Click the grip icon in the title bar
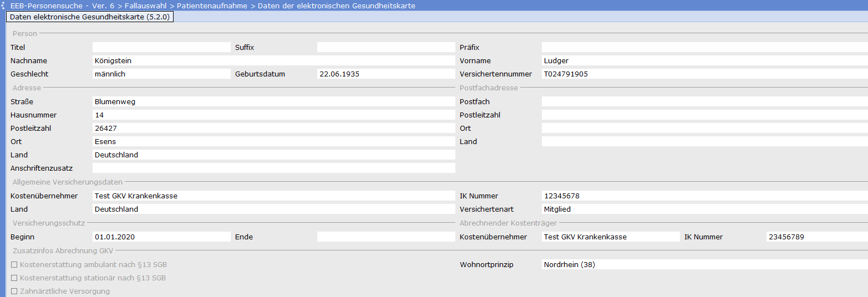868x297 pixels. point(3,6)
